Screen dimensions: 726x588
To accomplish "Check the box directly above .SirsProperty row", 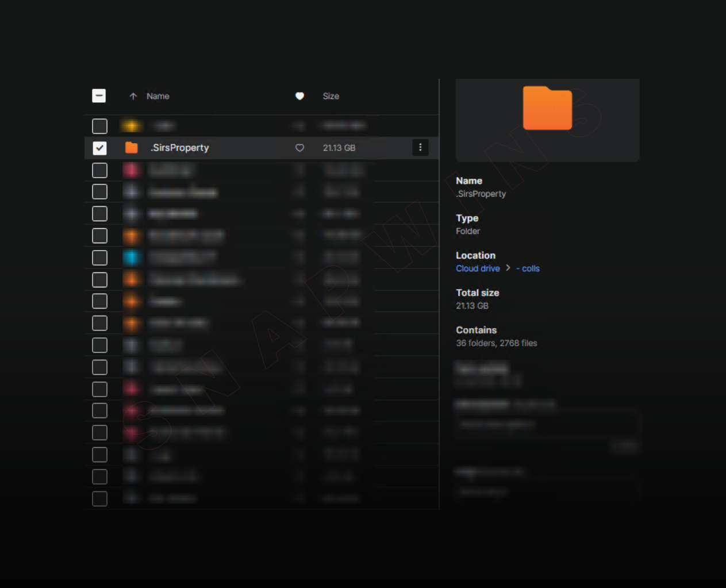I will [x=99, y=126].
